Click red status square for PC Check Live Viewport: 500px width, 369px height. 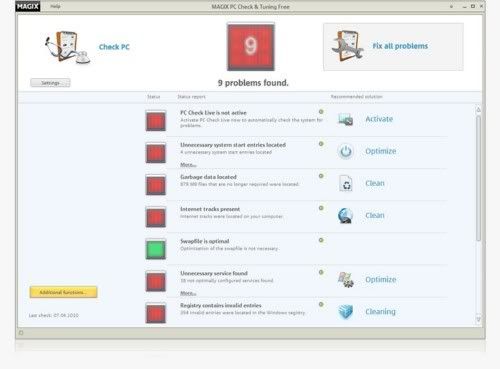156,121
